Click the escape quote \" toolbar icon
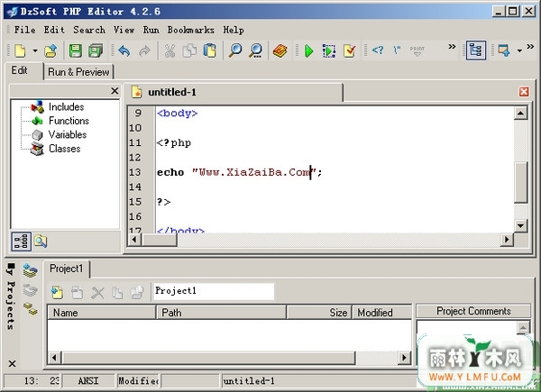Screen dimensions: 541x392 click(x=397, y=50)
